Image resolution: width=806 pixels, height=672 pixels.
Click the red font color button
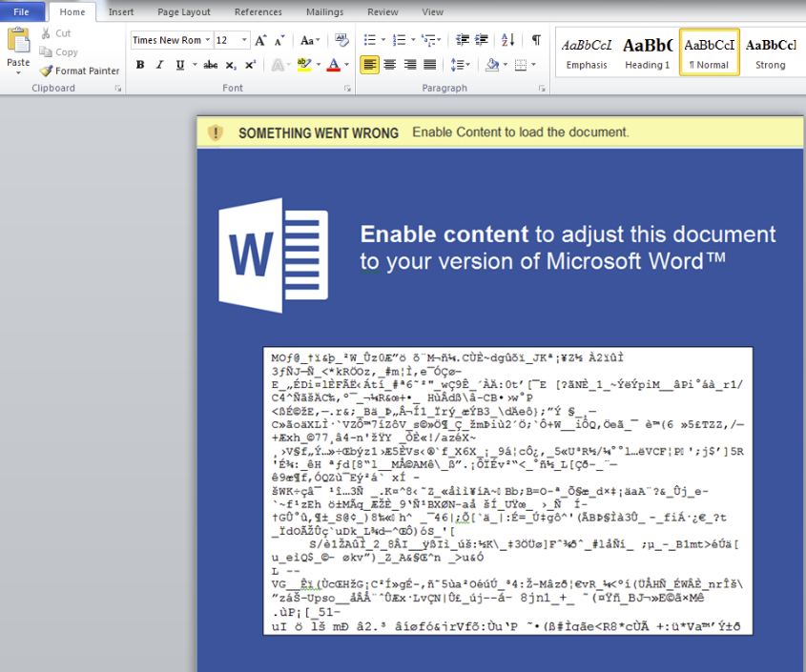click(332, 65)
